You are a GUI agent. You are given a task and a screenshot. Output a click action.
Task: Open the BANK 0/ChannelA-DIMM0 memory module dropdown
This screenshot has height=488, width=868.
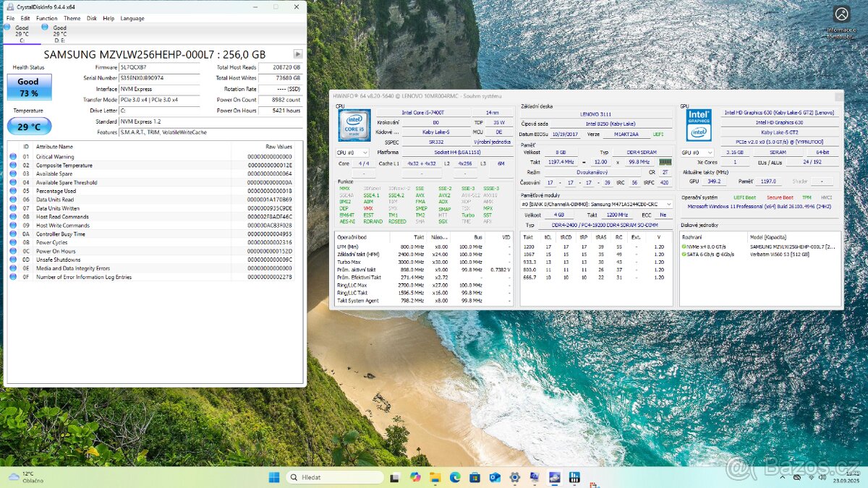(x=669, y=205)
